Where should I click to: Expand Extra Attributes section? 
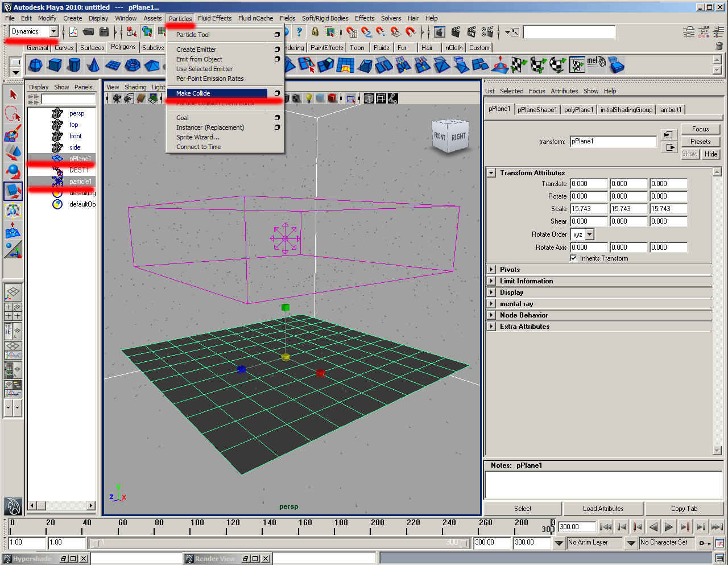[x=491, y=327]
